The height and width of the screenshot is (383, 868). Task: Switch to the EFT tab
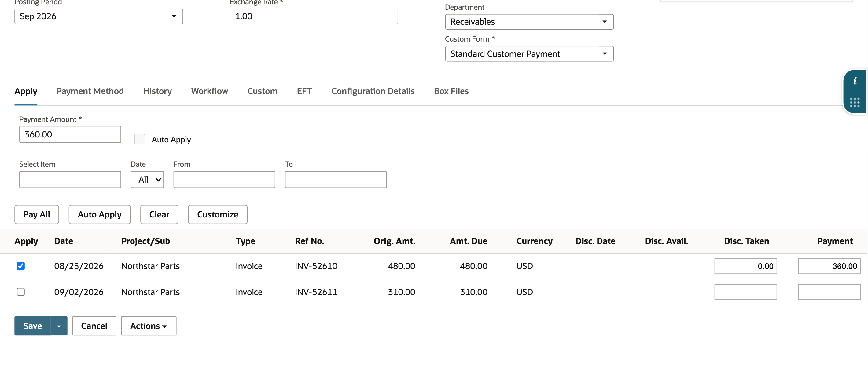[304, 91]
